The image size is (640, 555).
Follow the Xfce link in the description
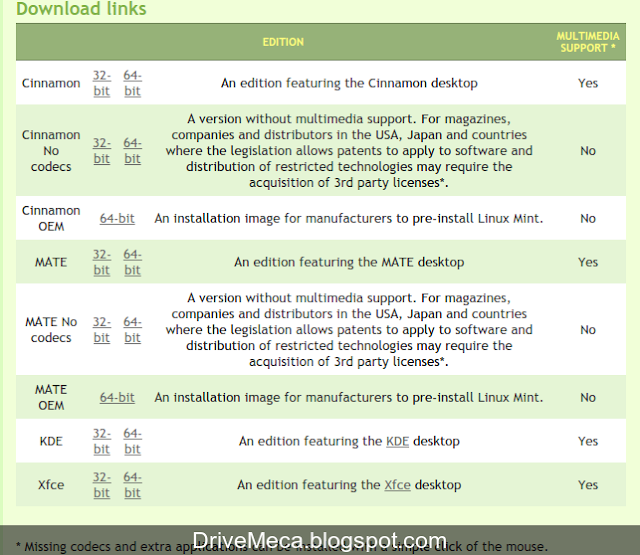click(x=397, y=485)
